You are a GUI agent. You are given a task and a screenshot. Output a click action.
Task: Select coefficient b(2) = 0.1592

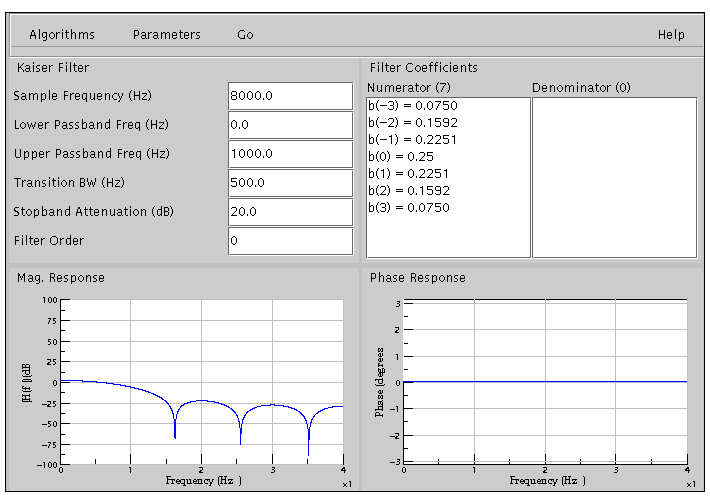point(409,191)
